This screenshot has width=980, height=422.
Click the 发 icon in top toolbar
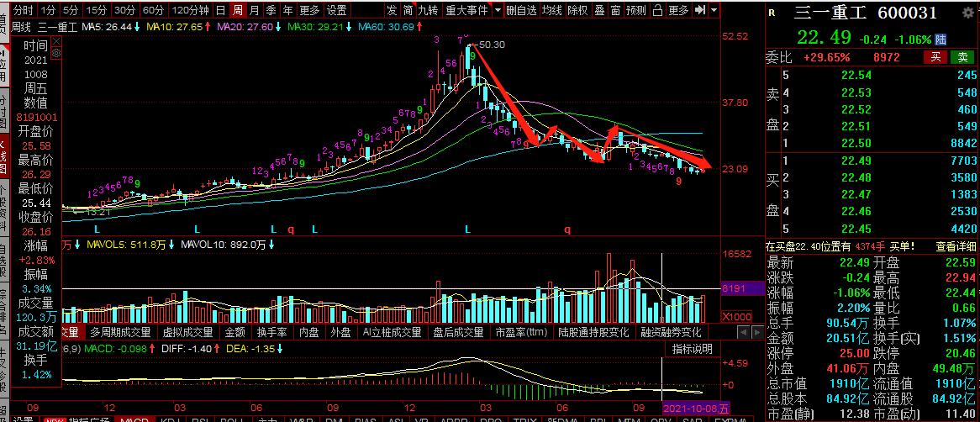click(392, 11)
